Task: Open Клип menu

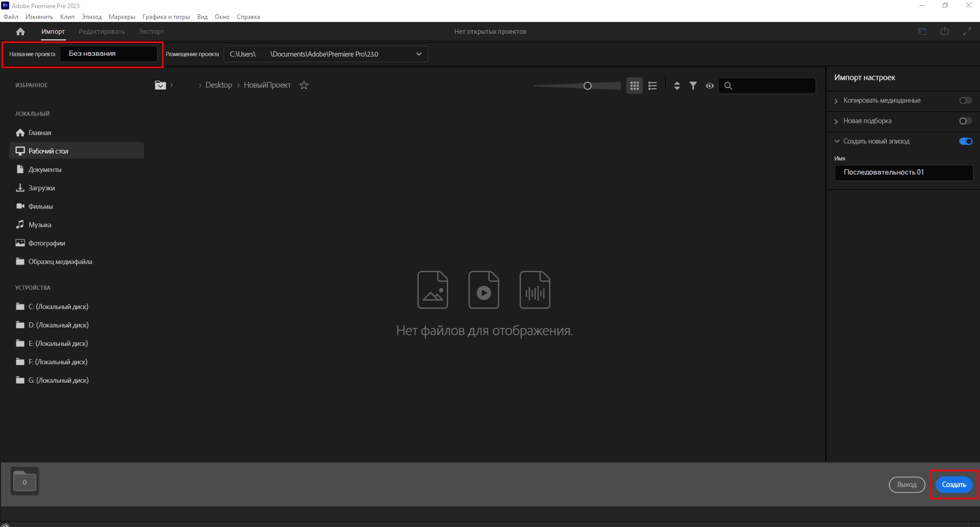Action: [x=67, y=17]
